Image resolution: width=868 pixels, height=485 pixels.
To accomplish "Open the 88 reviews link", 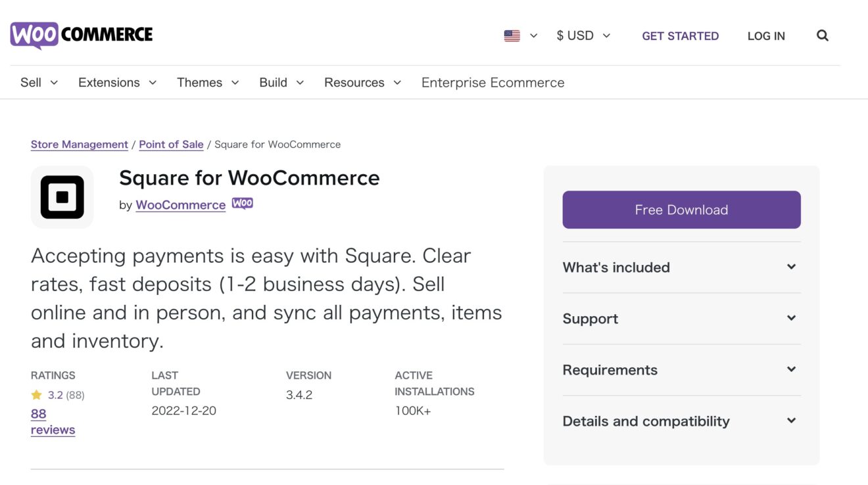I will click(53, 421).
